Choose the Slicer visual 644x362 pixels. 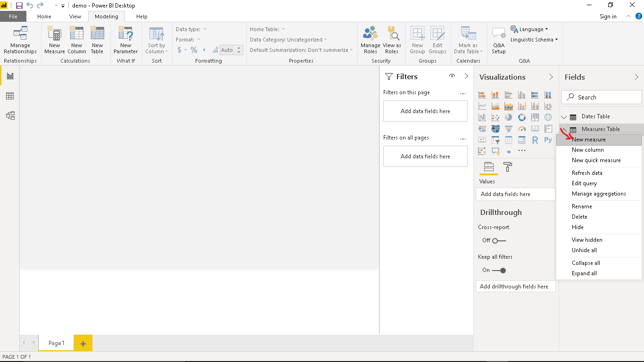[x=495, y=140]
